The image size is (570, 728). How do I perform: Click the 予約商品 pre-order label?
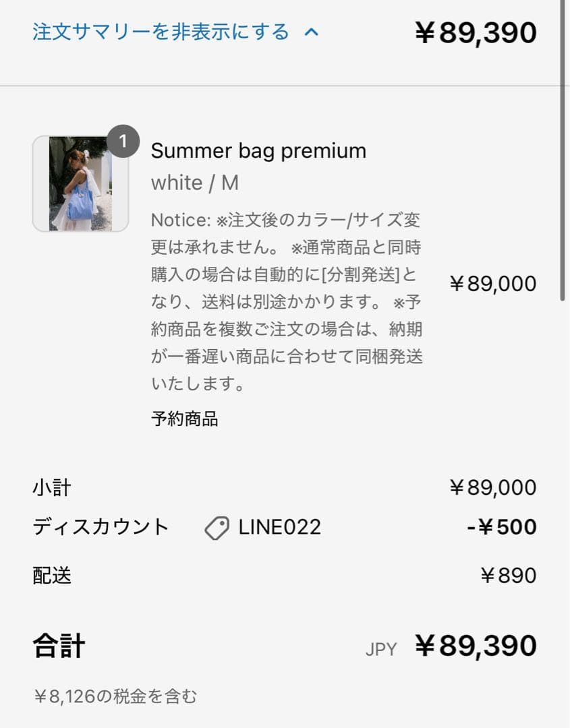tap(184, 419)
